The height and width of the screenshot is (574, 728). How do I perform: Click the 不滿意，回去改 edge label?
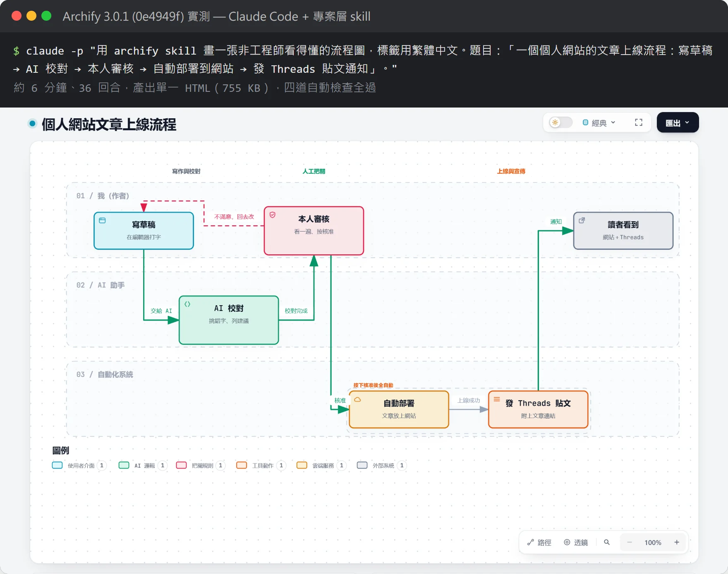click(234, 217)
